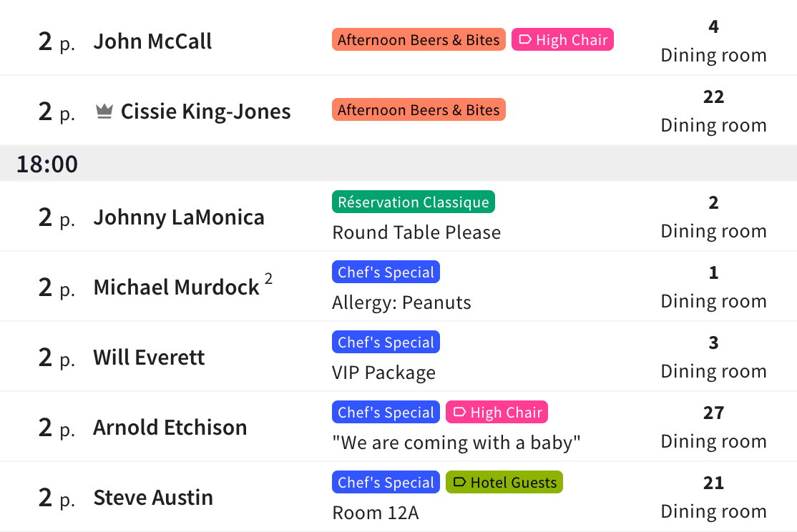This screenshot has width=797, height=532.
Task: Open John McCall's reservation
Action: pyautogui.click(x=152, y=41)
